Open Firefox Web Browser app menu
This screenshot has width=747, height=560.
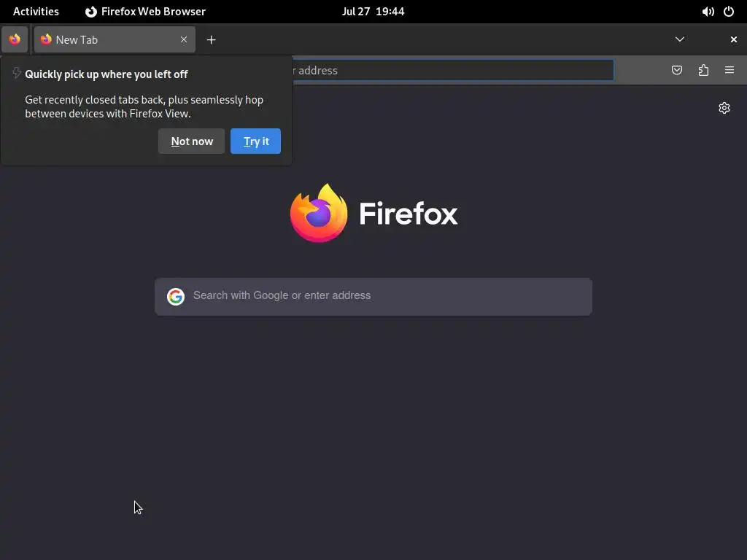(x=145, y=12)
